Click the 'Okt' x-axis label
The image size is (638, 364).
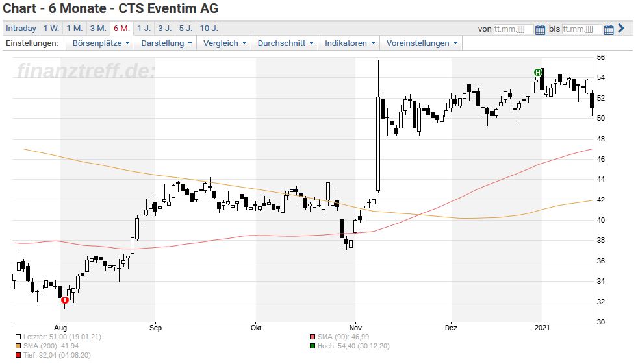click(256, 328)
